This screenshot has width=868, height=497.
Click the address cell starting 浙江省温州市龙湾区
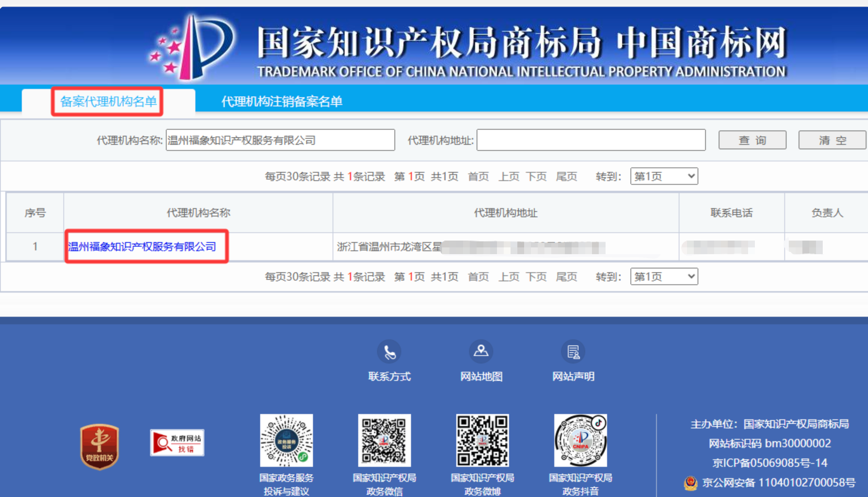point(506,247)
